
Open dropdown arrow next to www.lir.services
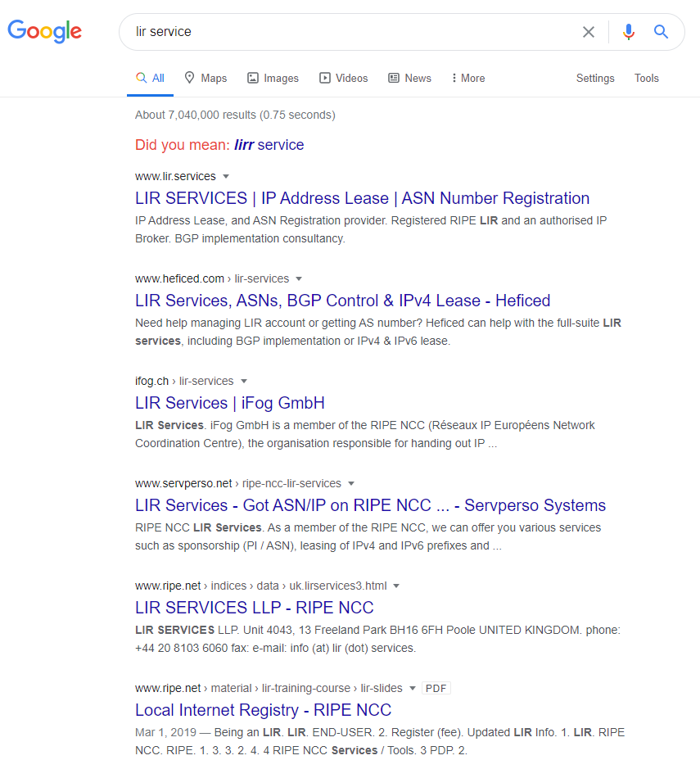click(226, 176)
